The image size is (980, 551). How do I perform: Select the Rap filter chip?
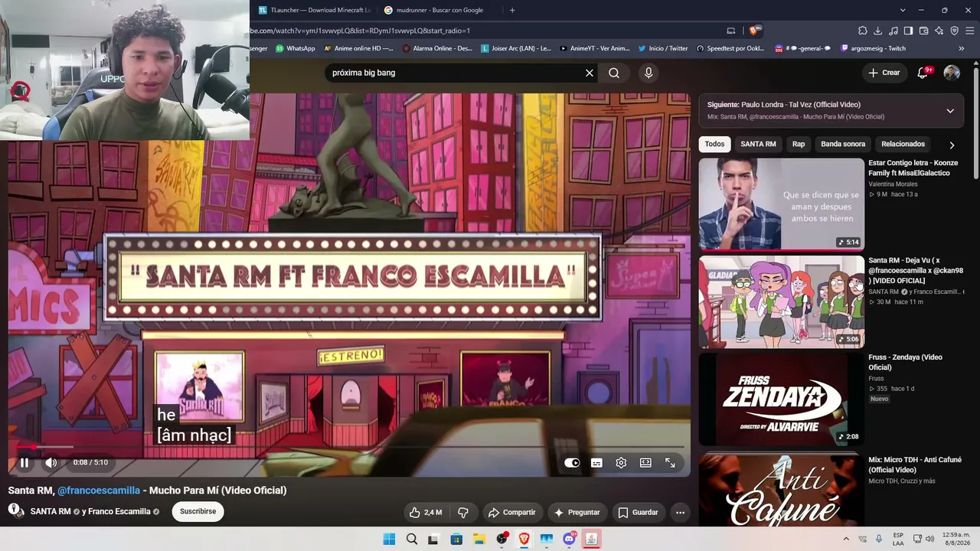click(x=799, y=144)
